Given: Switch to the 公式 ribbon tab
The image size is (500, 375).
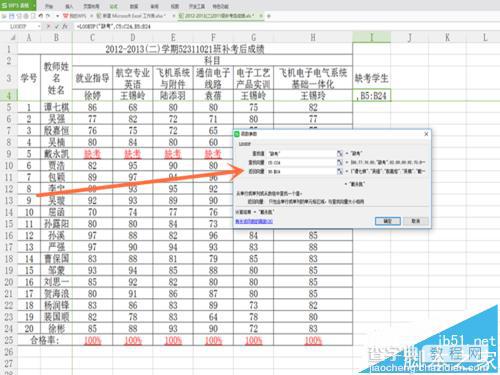Looking at the screenshot, I should pyautogui.click(x=114, y=6).
